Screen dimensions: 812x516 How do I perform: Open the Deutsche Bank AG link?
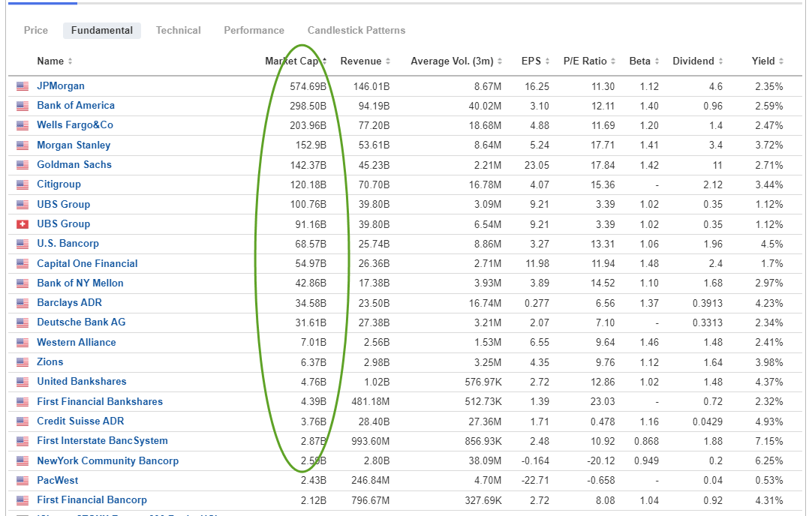point(81,322)
